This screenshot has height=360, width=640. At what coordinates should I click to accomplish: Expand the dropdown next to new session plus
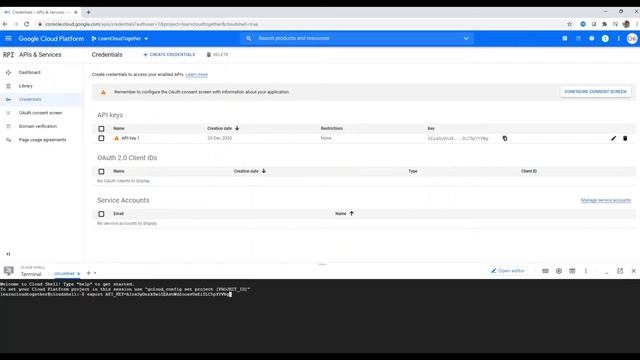95,273
